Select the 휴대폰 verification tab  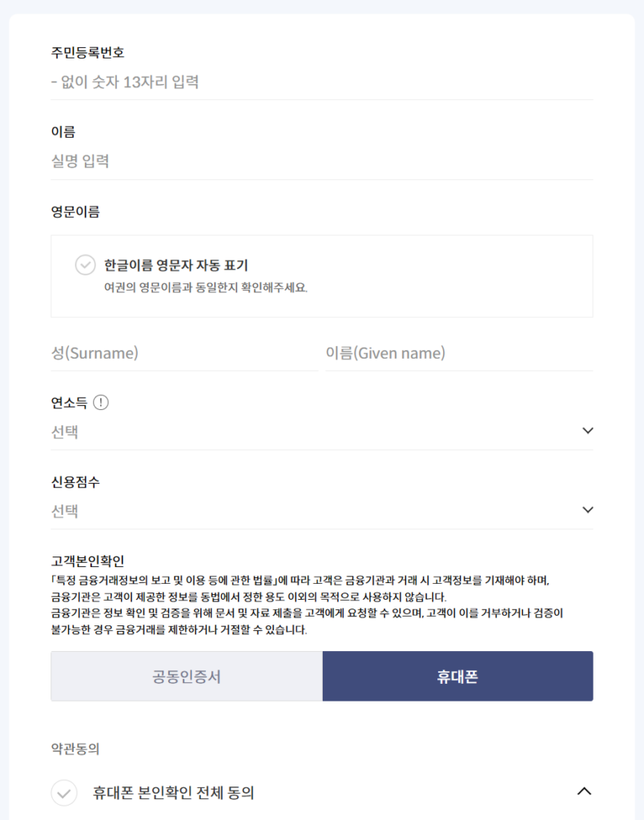point(457,677)
